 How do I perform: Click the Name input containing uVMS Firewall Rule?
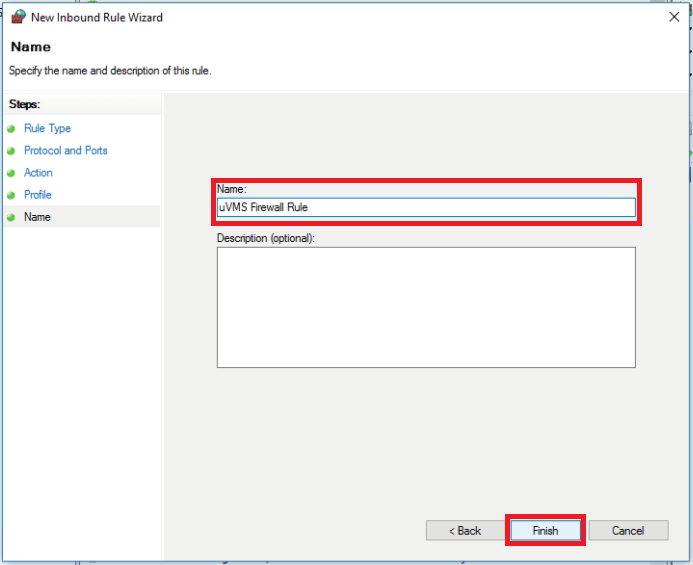point(426,207)
